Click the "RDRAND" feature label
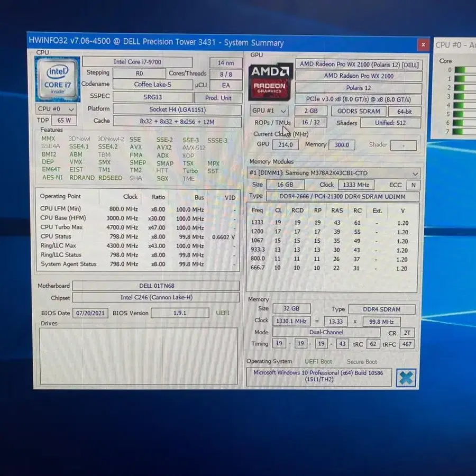The height and width of the screenshot is (476, 476). point(82,178)
